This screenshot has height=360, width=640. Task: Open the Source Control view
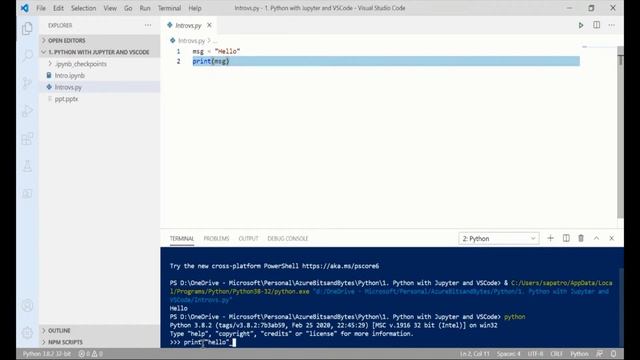(27, 83)
